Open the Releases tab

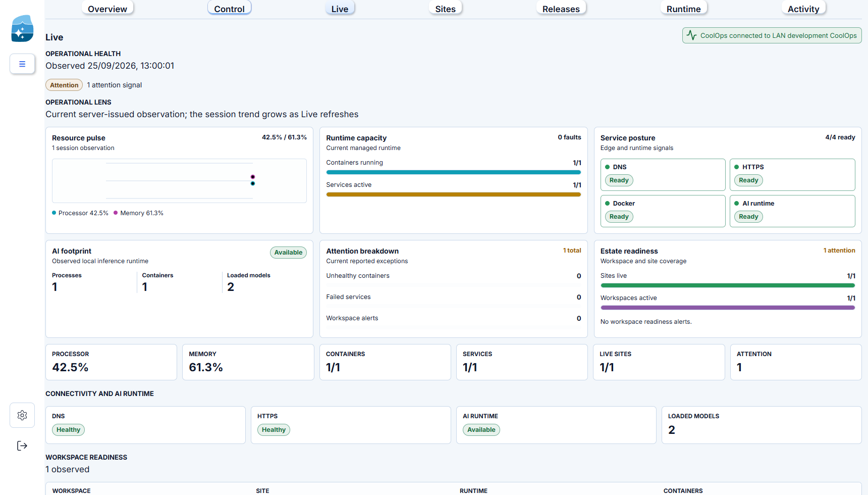point(561,9)
